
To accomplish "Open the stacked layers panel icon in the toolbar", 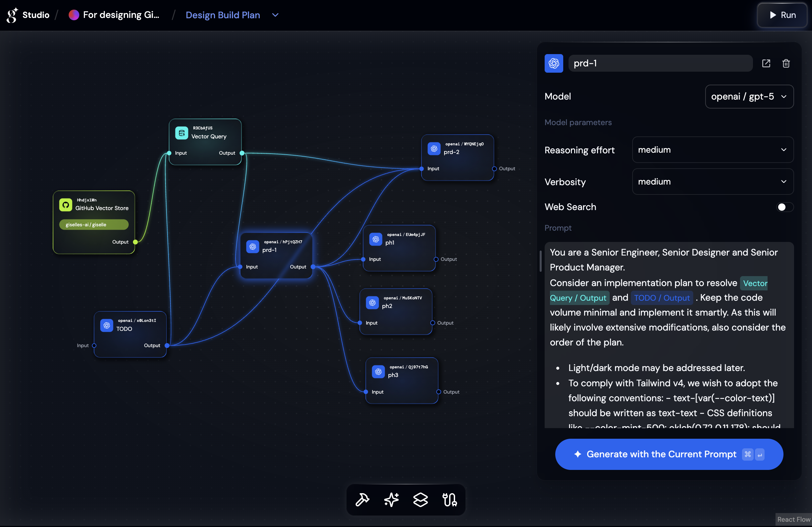I will [420, 500].
